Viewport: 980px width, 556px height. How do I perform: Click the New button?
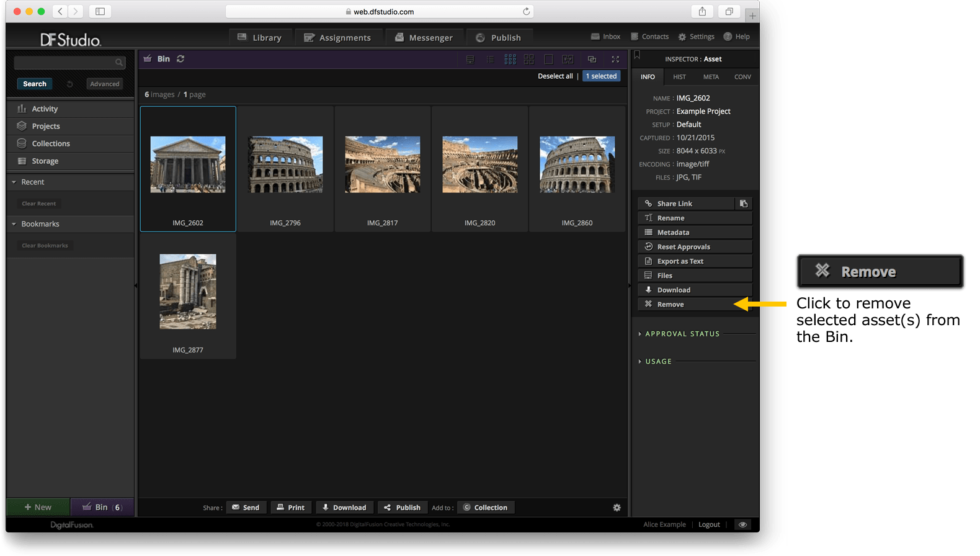38,507
